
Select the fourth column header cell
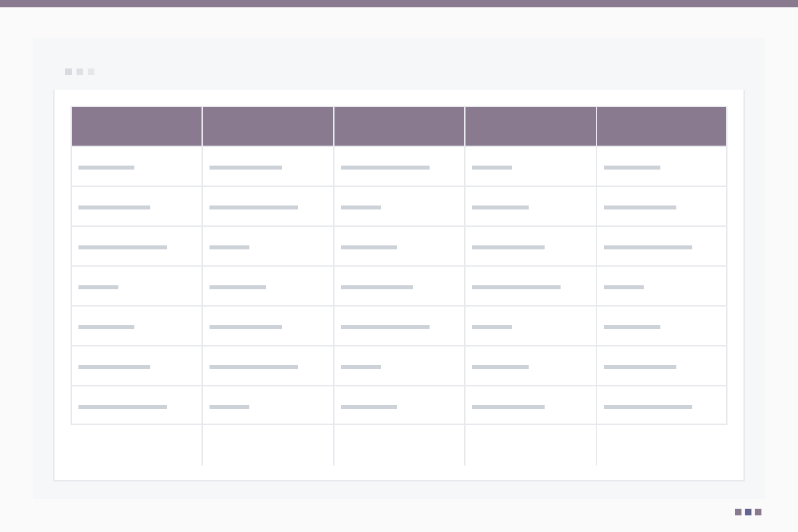[x=531, y=126]
